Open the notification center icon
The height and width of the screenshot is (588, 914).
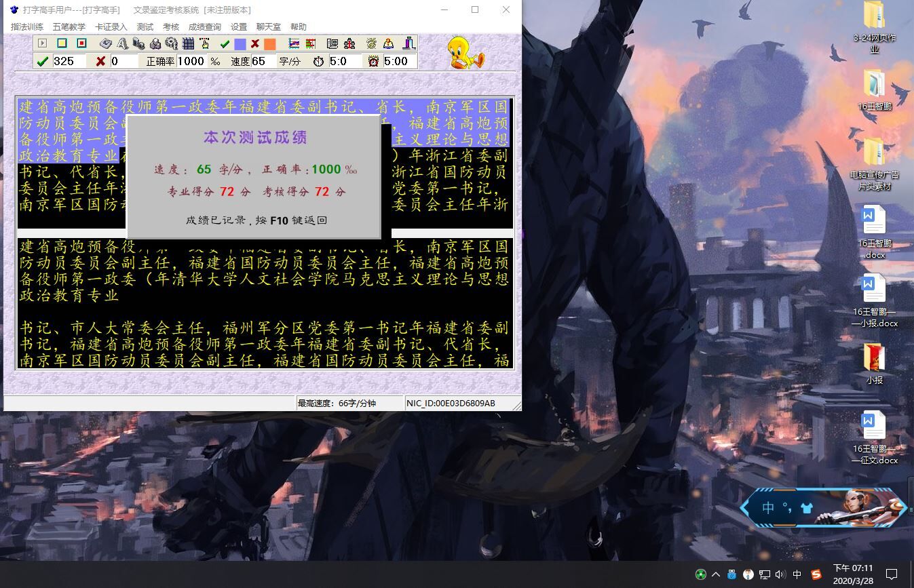[892, 574]
